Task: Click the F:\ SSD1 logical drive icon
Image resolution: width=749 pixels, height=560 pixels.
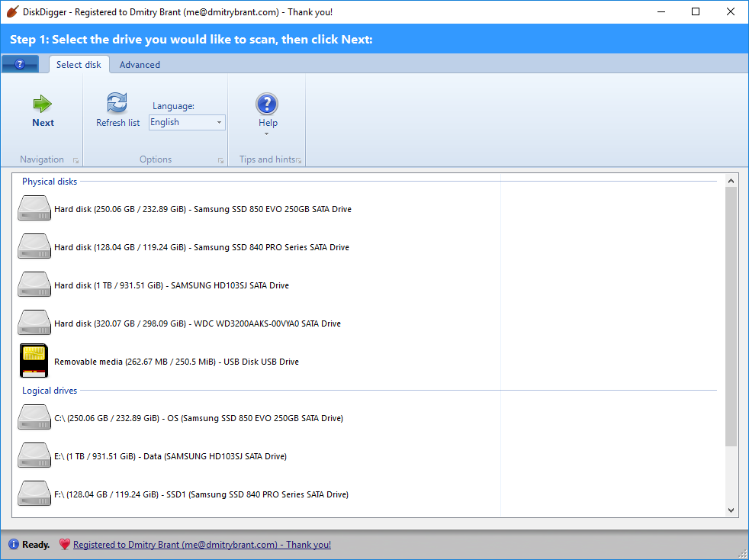Action: (x=34, y=494)
